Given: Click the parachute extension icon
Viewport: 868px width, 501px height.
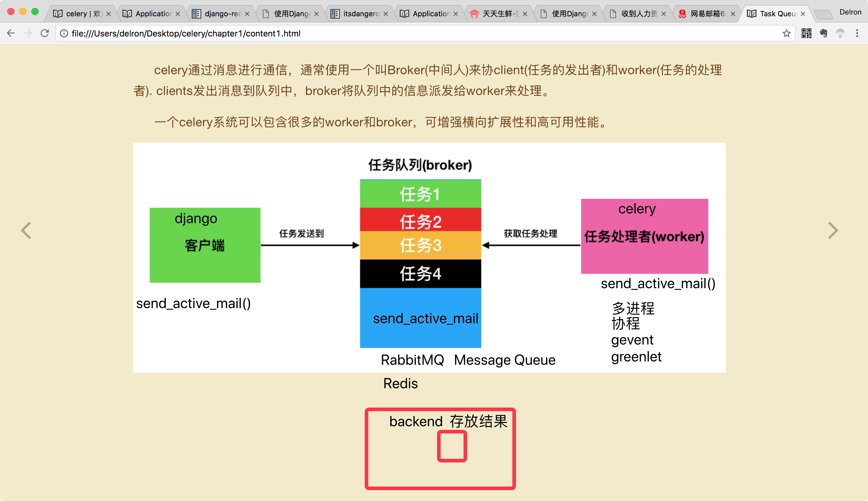Looking at the screenshot, I should 840,33.
